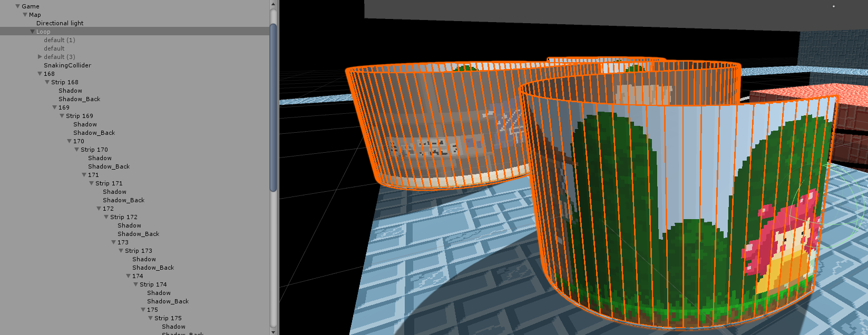Select the Strip 175 label
This screenshot has width=868, height=335.
168,318
